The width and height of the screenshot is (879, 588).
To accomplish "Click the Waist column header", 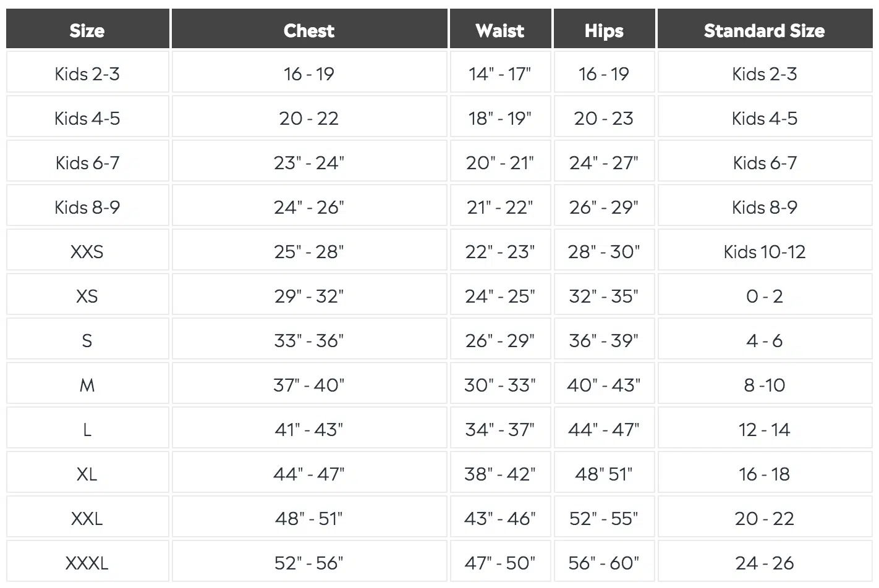I will coord(500,29).
